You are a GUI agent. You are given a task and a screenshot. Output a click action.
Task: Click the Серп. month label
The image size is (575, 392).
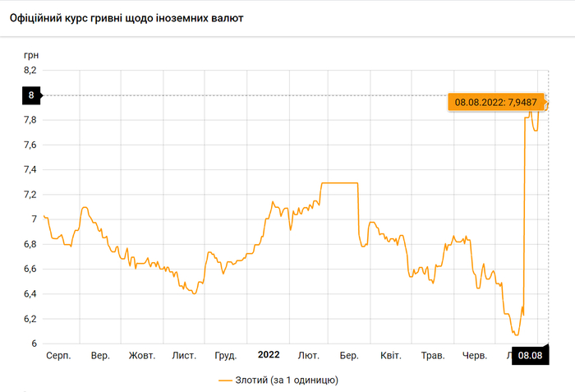point(58,356)
